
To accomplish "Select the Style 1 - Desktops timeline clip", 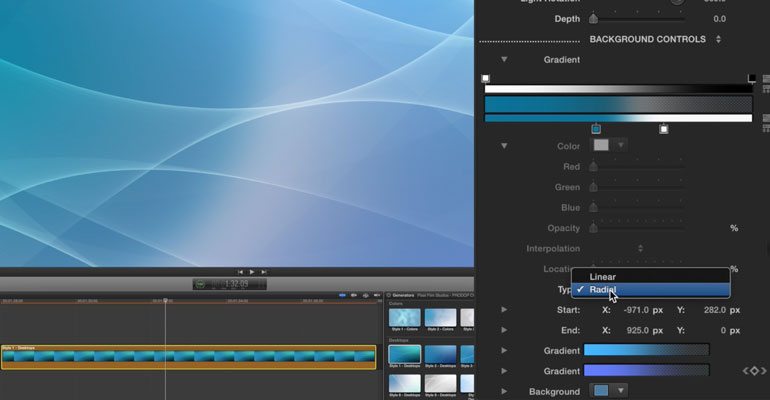I will tap(189, 357).
